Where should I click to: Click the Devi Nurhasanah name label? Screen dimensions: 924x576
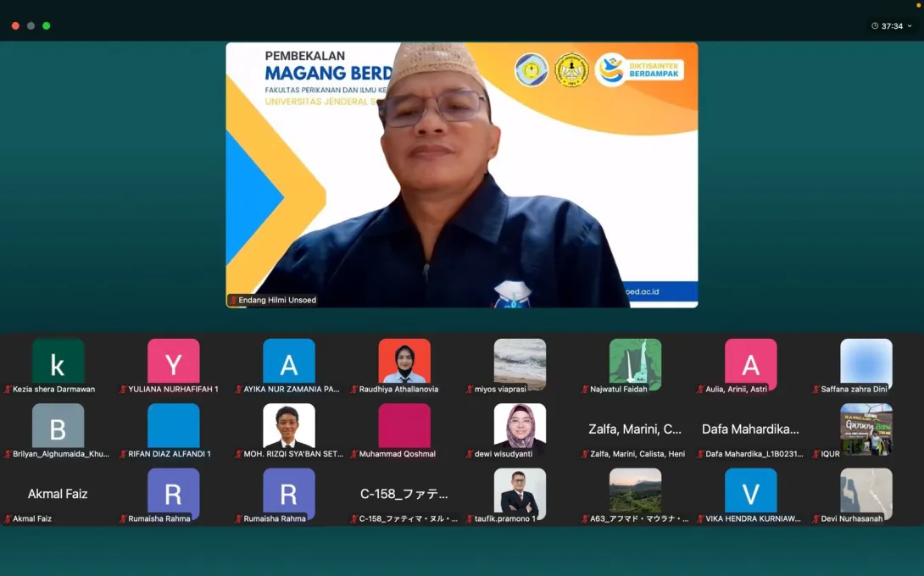(x=851, y=518)
